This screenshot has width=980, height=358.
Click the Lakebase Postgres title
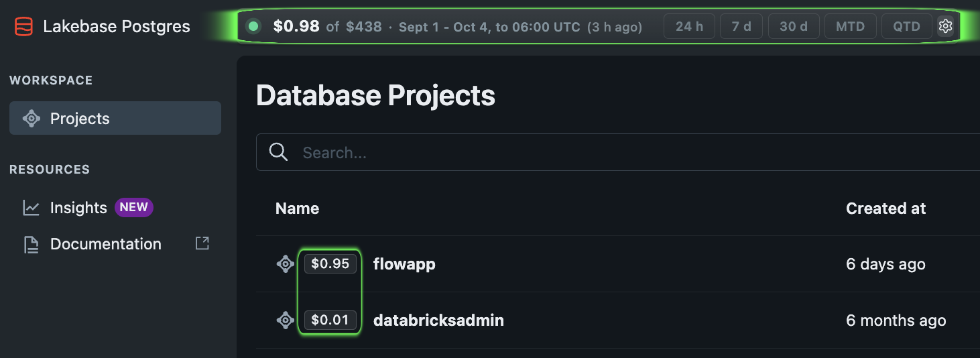[117, 27]
